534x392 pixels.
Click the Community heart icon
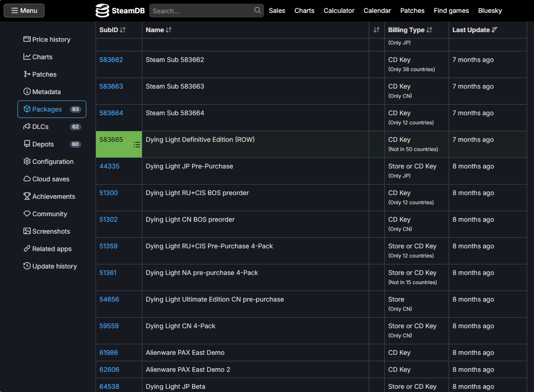27,213
